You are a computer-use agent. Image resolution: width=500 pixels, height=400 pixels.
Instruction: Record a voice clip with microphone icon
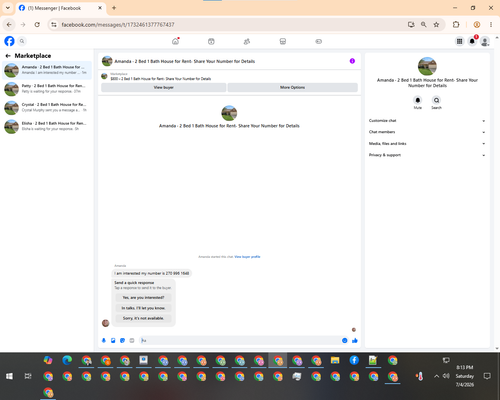point(104,340)
